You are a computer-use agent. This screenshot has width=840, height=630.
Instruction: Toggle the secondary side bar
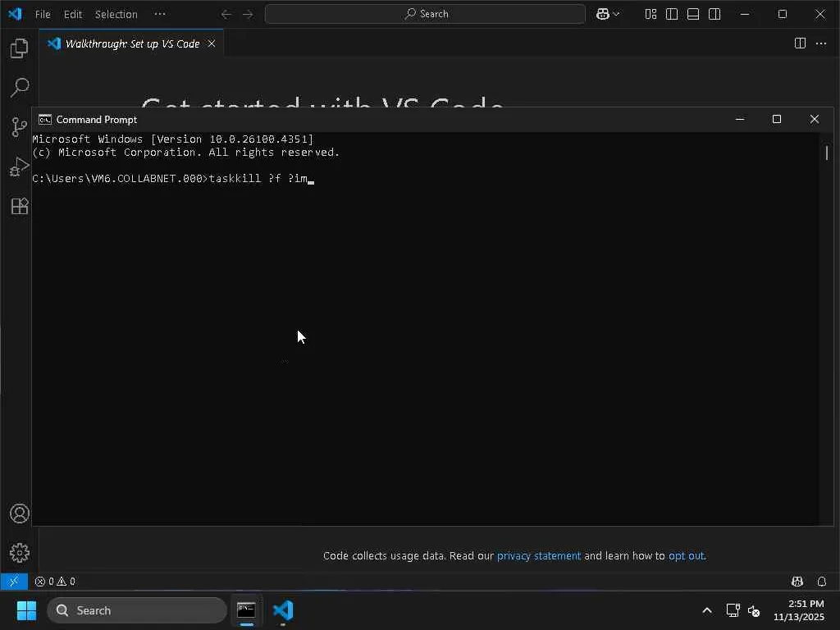click(x=714, y=14)
